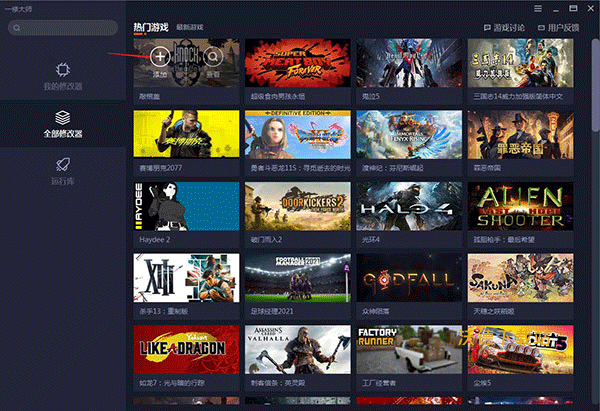Click the magnifier view icon on first game
Screen dimensions: 600x411
213,57
